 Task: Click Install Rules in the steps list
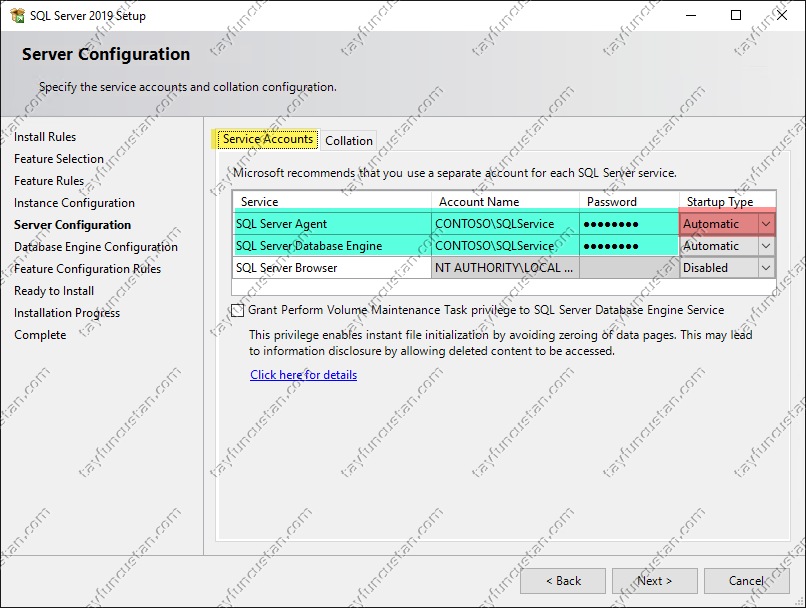(45, 137)
